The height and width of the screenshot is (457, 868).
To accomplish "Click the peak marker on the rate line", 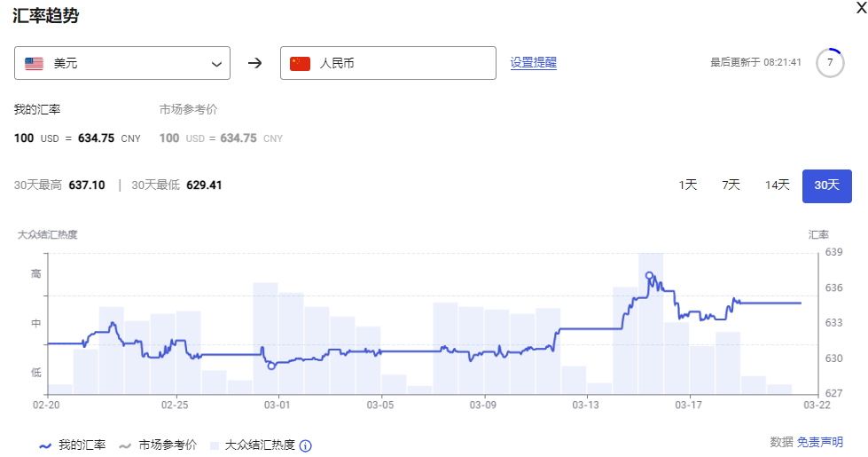I will pyautogui.click(x=649, y=276).
